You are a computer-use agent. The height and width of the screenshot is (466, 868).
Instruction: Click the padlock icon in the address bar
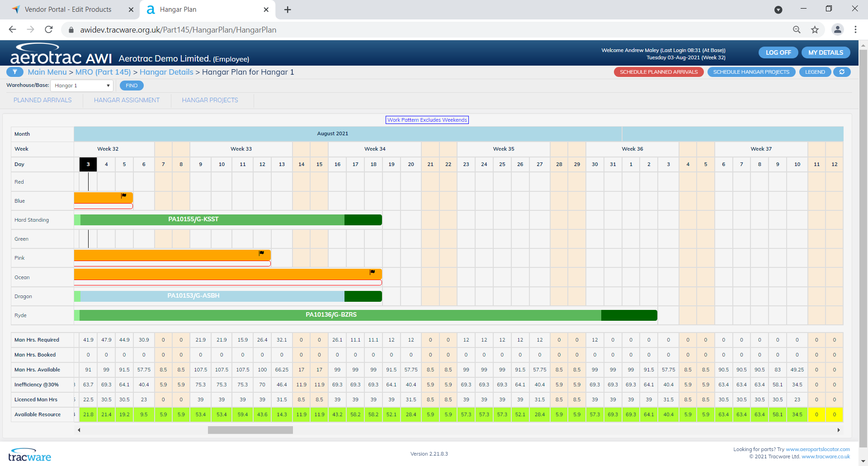71,30
